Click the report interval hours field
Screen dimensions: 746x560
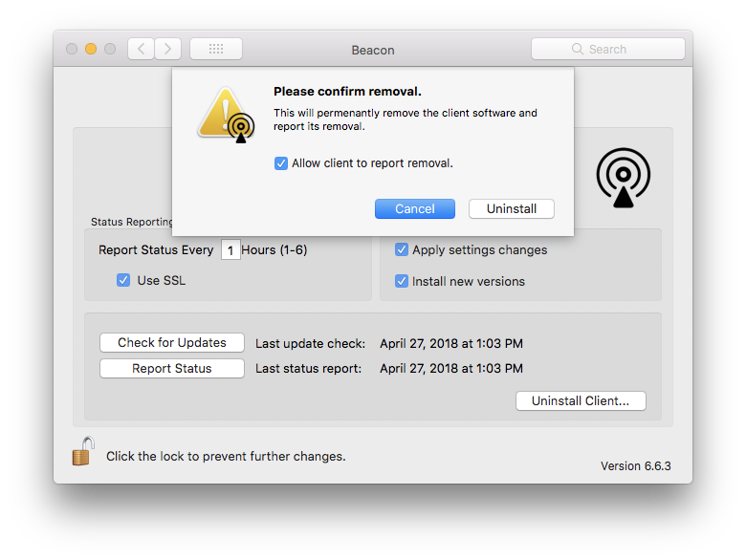(230, 250)
